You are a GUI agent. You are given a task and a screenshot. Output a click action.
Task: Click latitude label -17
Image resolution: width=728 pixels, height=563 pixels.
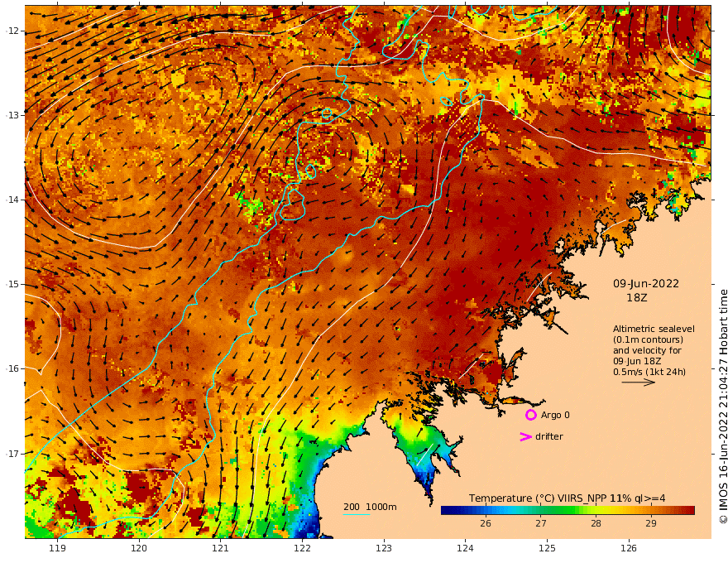click(12, 454)
